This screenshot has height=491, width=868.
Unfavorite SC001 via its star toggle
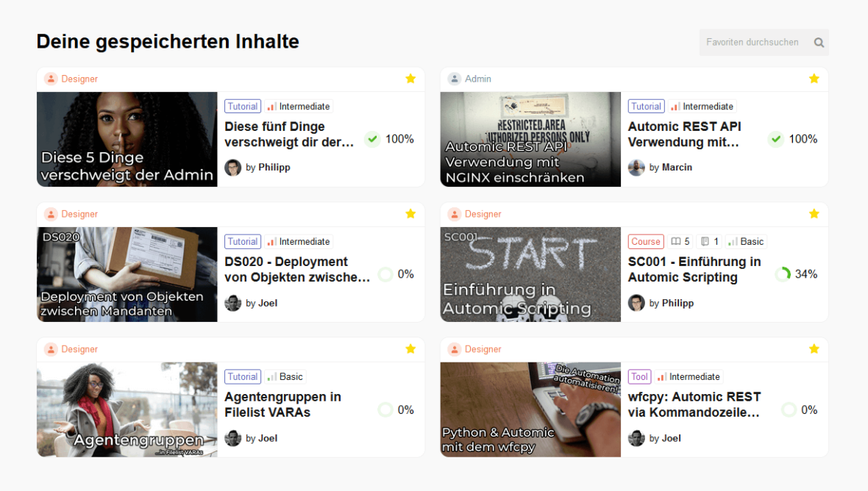tap(814, 214)
